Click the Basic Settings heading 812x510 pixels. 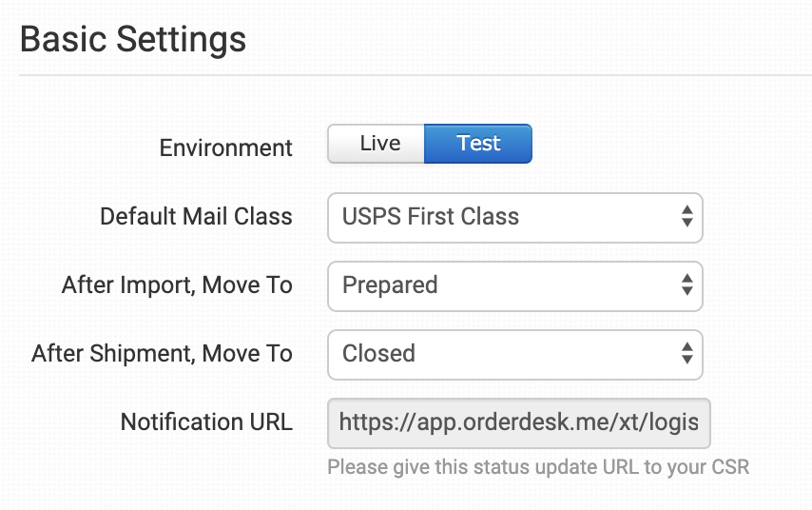coord(133,40)
